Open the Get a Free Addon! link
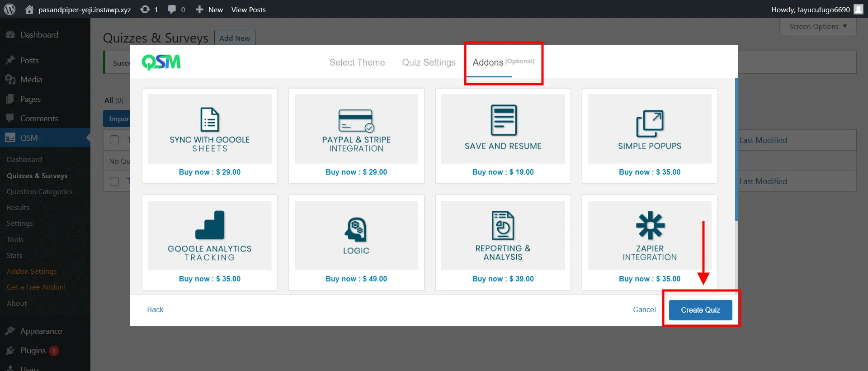This screenshot has height=371, width=868. click(x=36, y=287)
